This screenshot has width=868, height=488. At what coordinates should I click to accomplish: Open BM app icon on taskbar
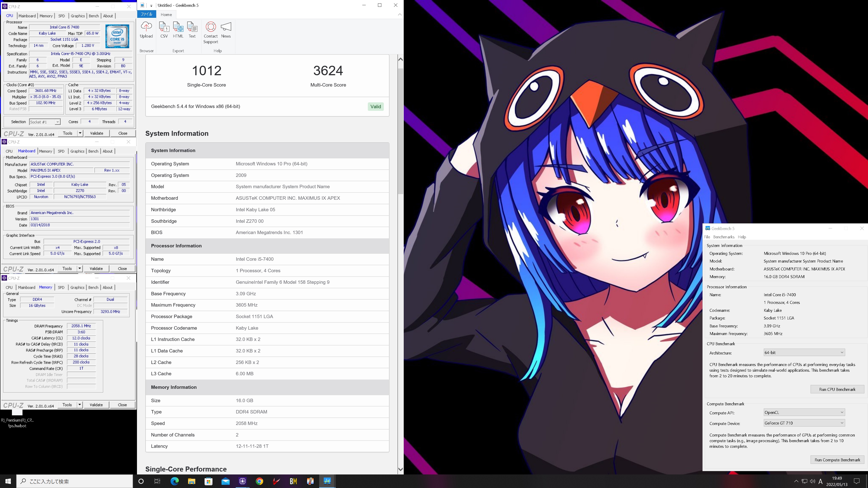tap(293, 481)
